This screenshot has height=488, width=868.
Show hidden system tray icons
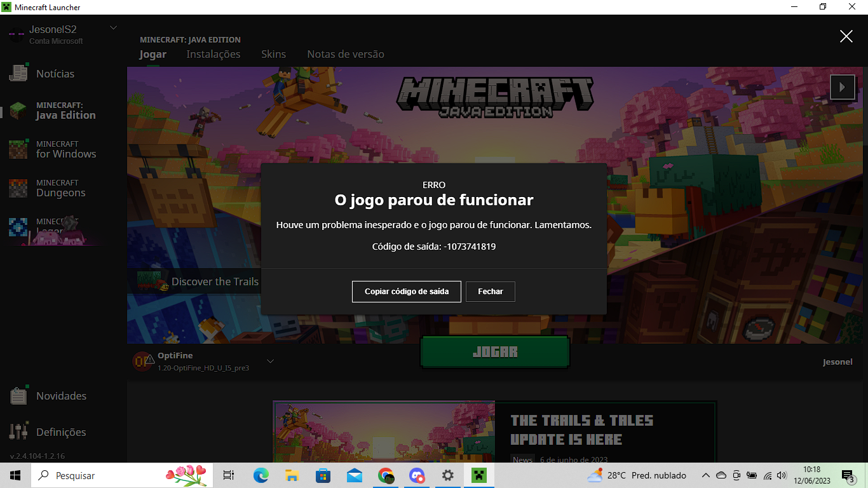click(x=705, y=475)
